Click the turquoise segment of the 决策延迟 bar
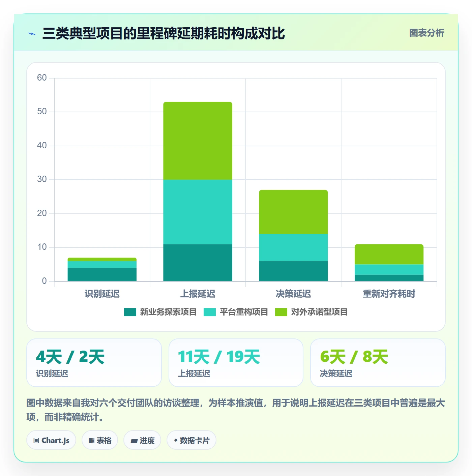 pyautogui.click(x=293, y=247)
